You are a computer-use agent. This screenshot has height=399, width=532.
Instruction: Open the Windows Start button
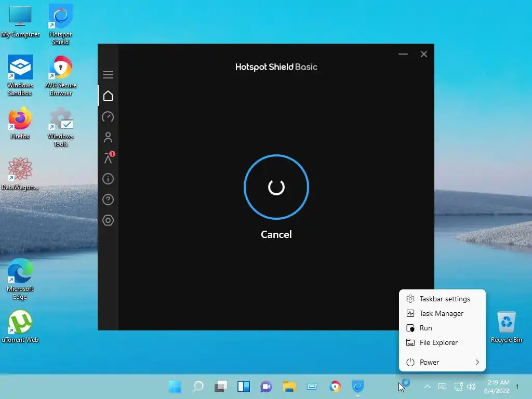[x=175, y=387]
